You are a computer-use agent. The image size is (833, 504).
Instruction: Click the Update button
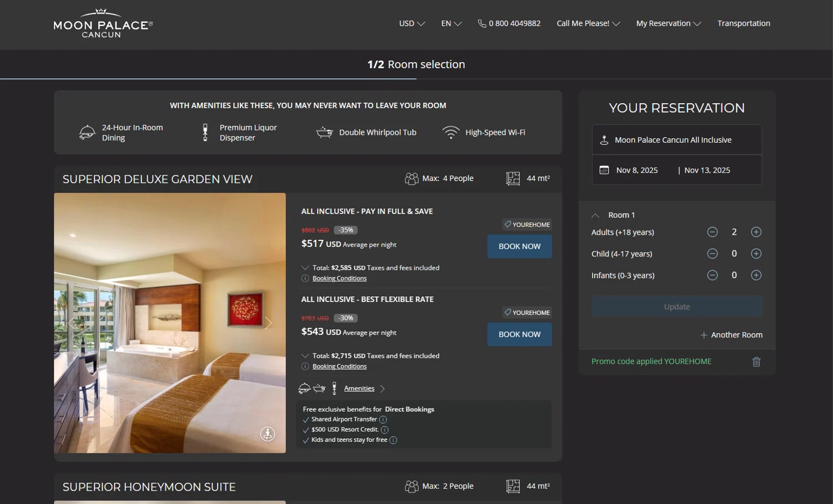(677, 307)
